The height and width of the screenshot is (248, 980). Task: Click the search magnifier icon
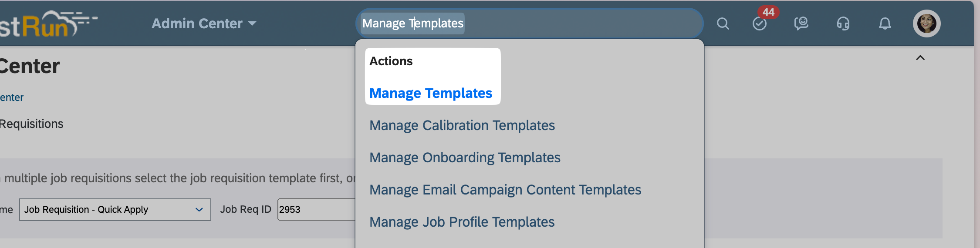[x=723, y=23]
